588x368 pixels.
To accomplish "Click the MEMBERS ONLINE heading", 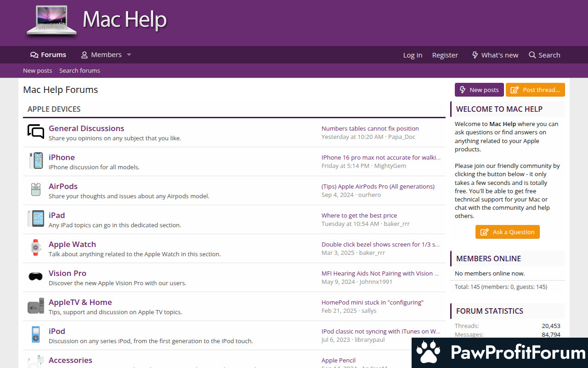I will pos(488,259).
